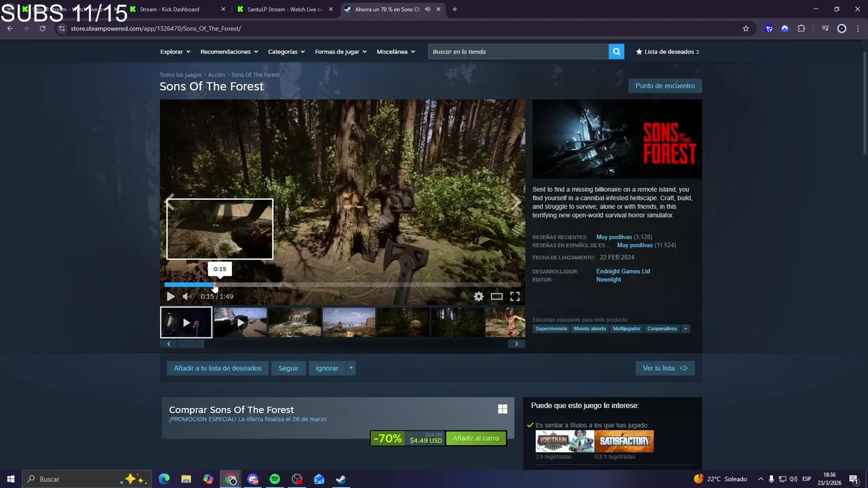Go to next media with right arrow
This screenshot has width=868, height=488.
516,202
